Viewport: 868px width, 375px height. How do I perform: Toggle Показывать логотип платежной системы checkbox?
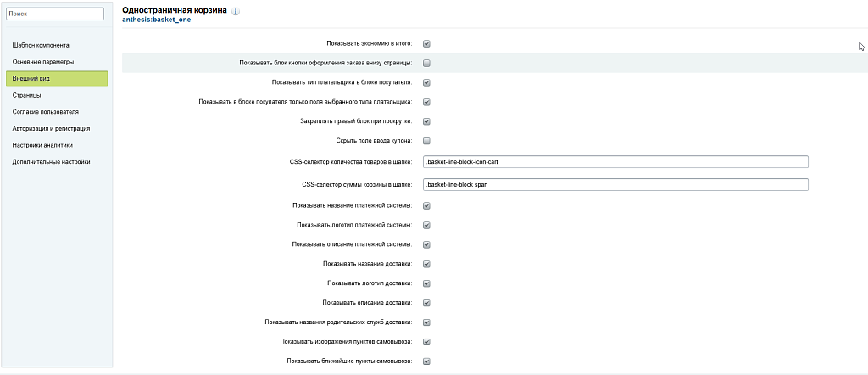(x=427, y=225)
